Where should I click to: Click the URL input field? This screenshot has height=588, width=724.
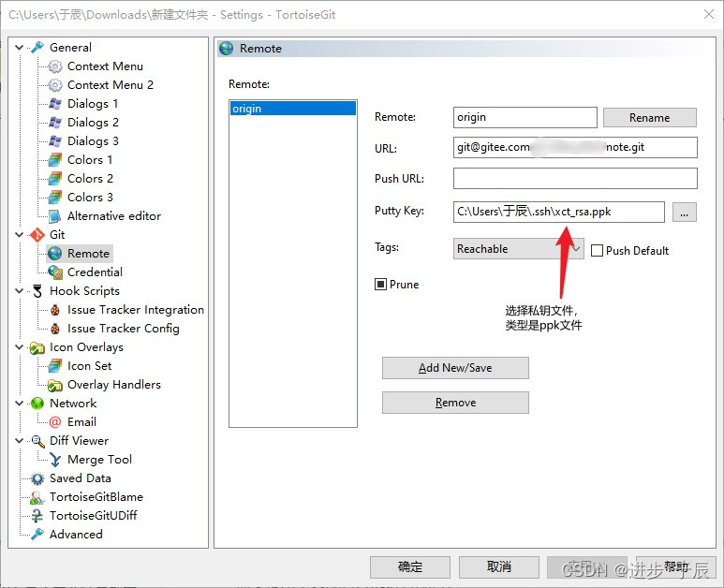[x=575, y=148]
